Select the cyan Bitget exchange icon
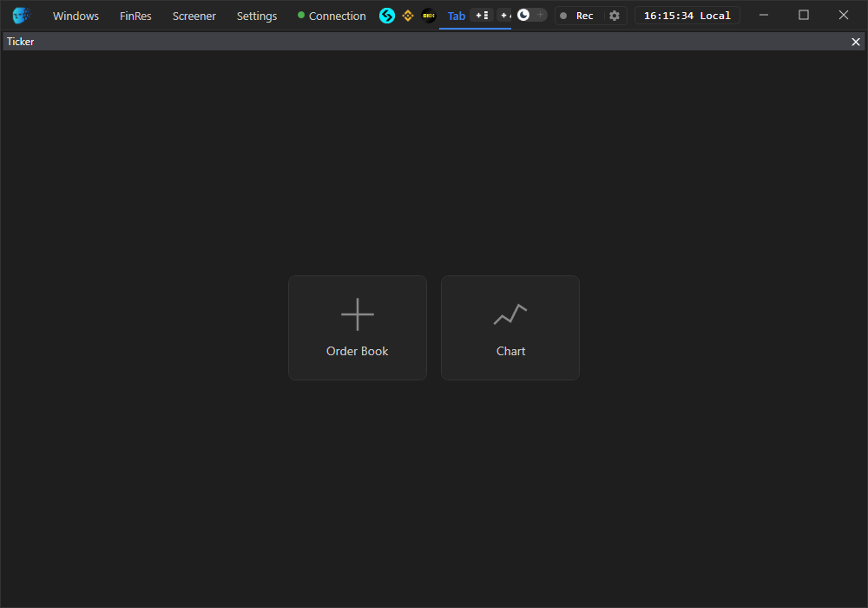The width and height of the screenshot is (868, 608). click(387, 16)
